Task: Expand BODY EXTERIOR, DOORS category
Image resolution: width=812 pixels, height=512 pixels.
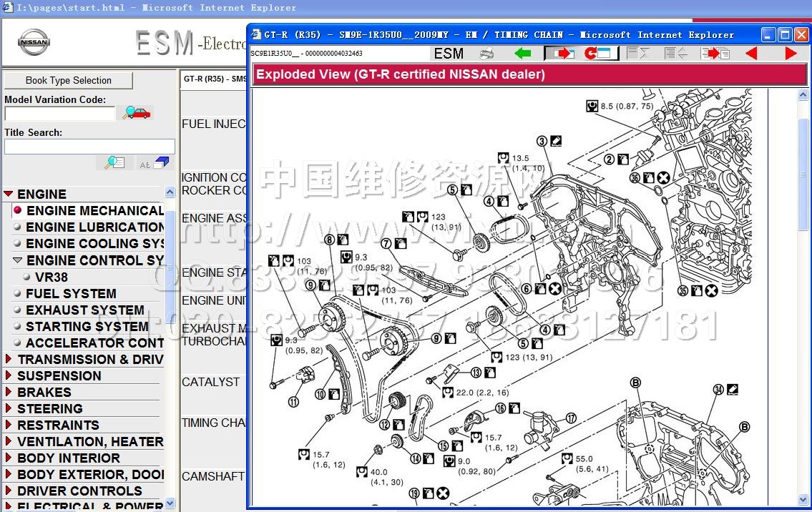Action: pos(9,474)
